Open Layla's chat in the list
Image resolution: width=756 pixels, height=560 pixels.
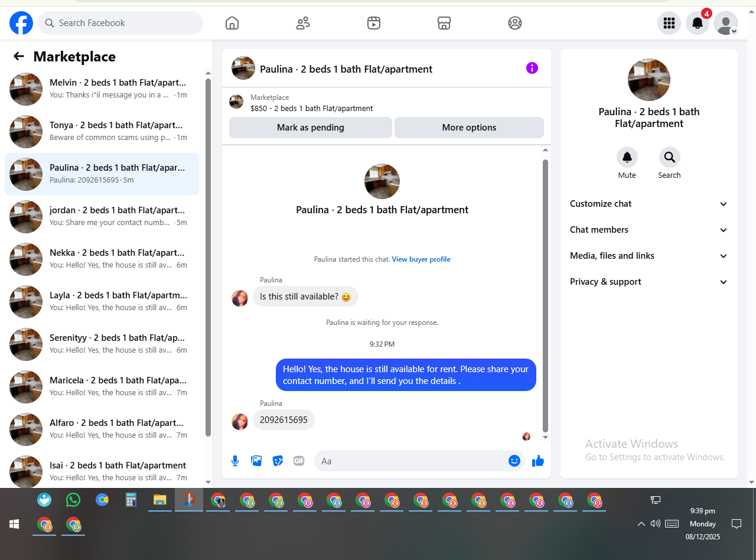[102, 302]
